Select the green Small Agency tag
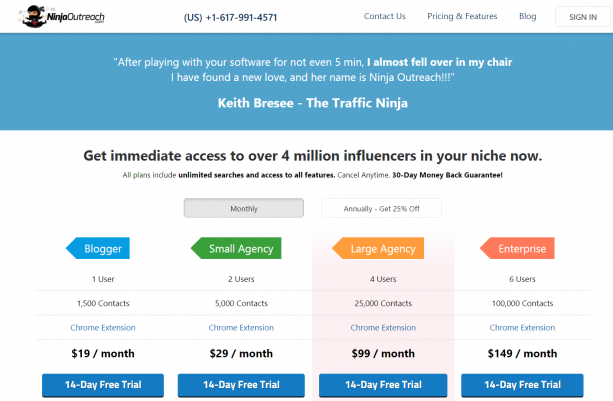Image resolution: width=613 pixels, height=401 pixels. tap(236, 248)
